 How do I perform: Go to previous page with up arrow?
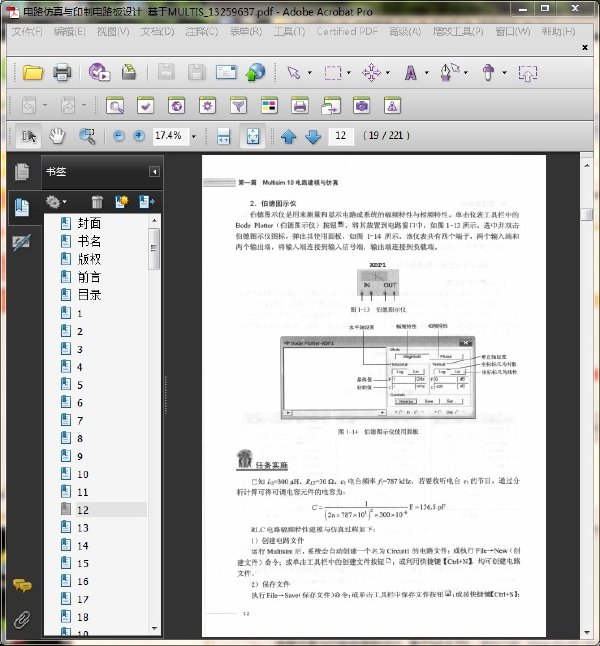(x=288, y=136)
